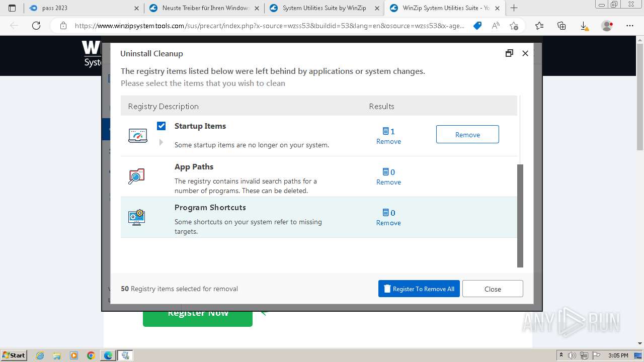The width and height of the screenshot is (644, 362).
Task: Click Remove link under Program Shortcuts results
Action: 388,223
